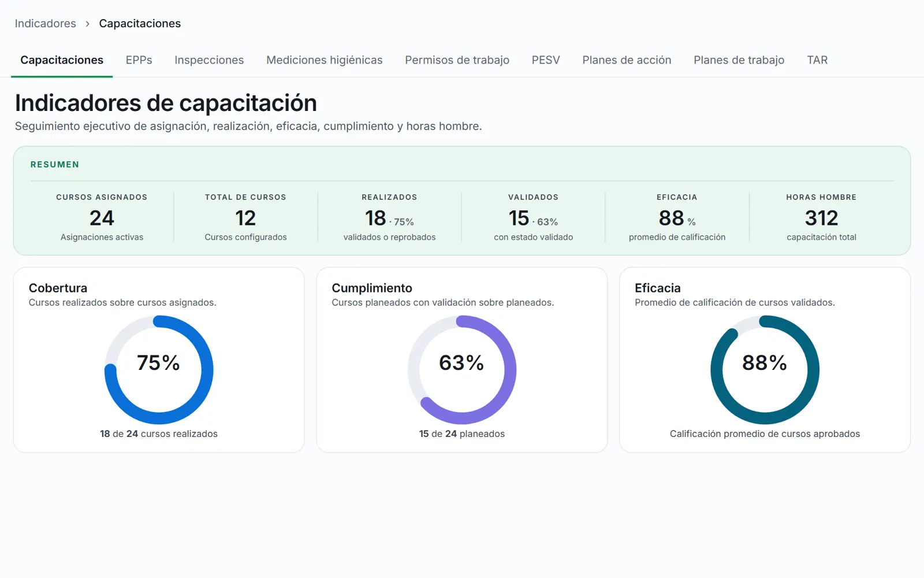Click 'validados o reprobados' label
This screenshot has width=924, height=578.
[390, 237]
